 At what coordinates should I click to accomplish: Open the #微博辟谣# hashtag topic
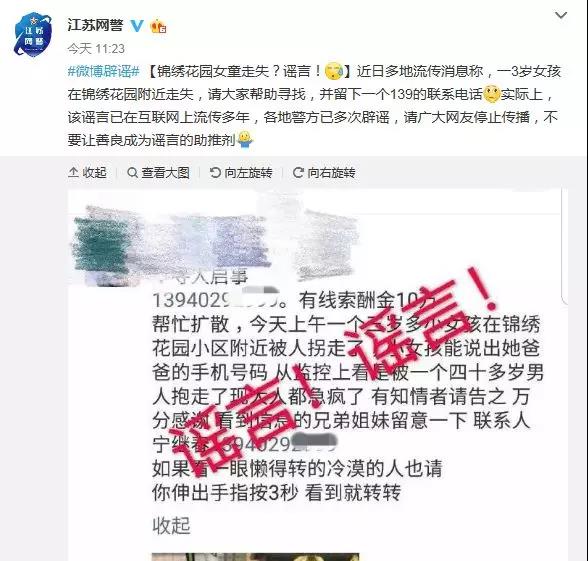tap(104, 71)
